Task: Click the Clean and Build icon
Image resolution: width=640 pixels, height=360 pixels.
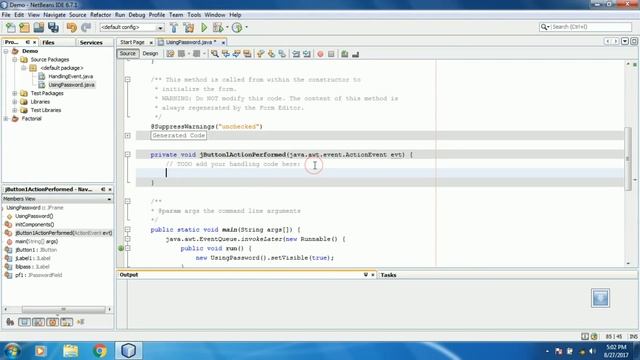Action: click(189, 27)
